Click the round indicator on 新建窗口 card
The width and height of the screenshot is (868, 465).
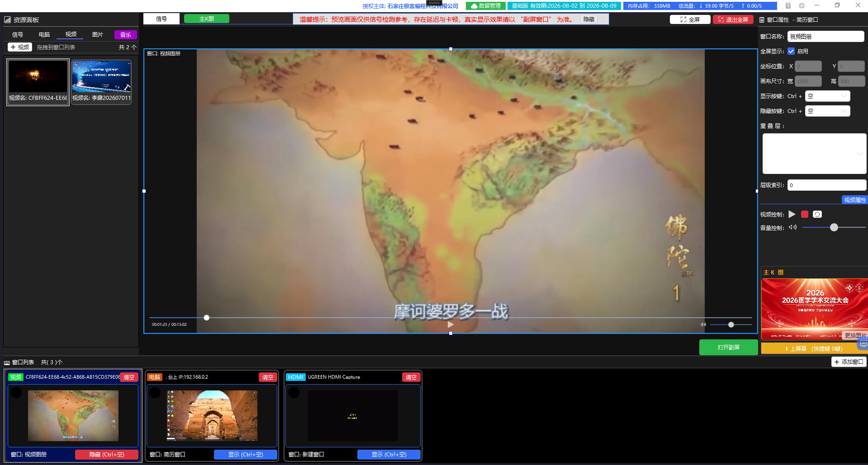pos(294,392)
